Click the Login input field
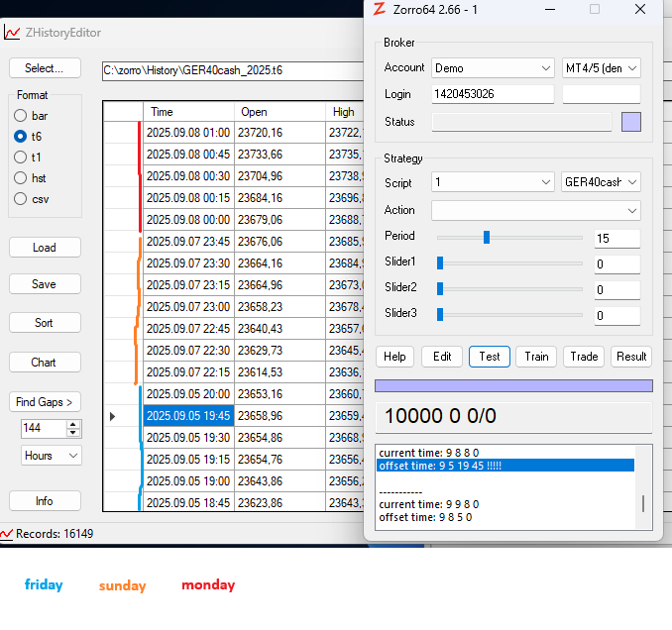The width and height of the screenshot is (672, 630). click(493, 94)
